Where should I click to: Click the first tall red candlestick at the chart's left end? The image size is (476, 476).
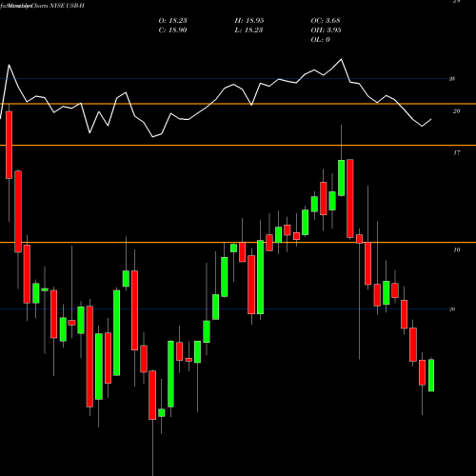9,145
